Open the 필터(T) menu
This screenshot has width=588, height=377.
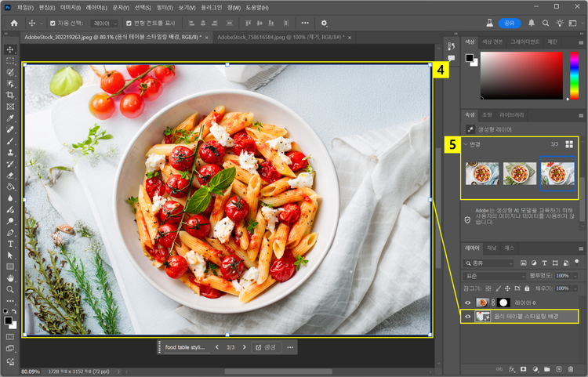[x=165, y=8]
